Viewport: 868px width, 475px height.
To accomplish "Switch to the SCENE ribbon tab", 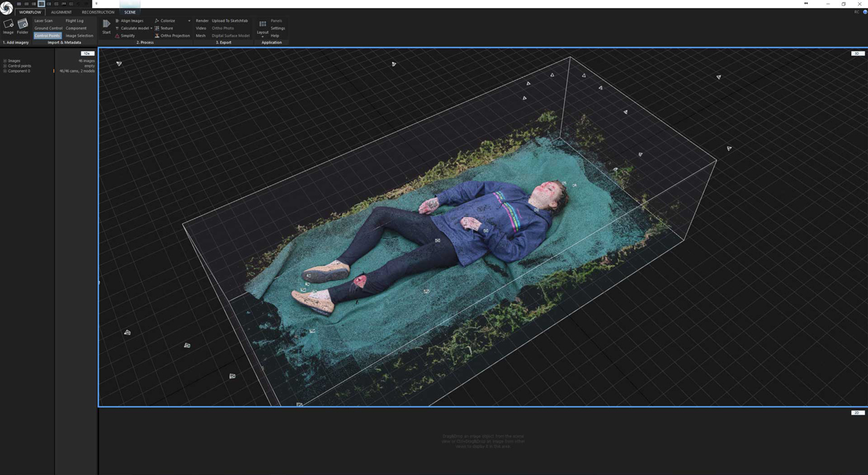I will 130,12.
